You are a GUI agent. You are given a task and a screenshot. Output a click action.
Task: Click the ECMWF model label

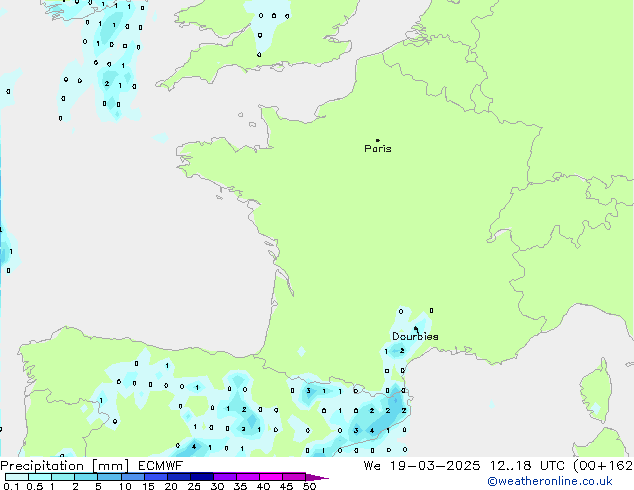(161, 466)
